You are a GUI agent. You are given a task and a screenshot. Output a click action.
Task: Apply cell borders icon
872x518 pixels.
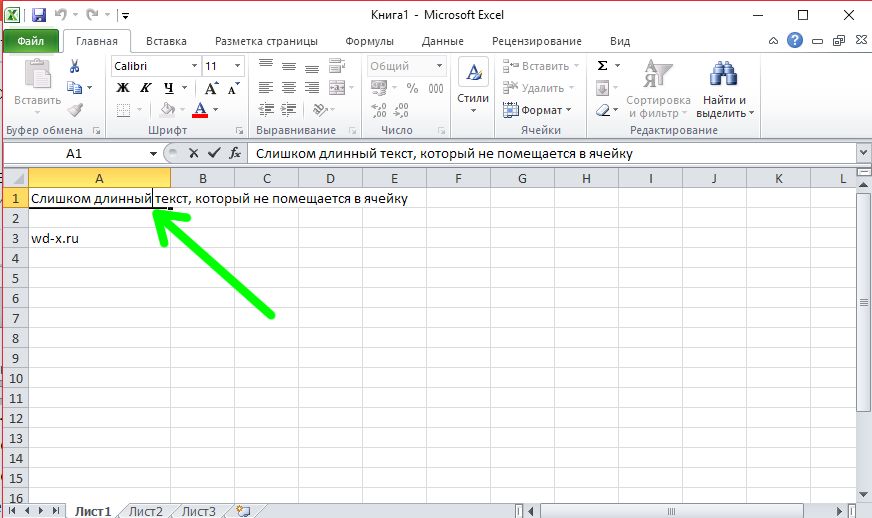[x=123, y=110]
